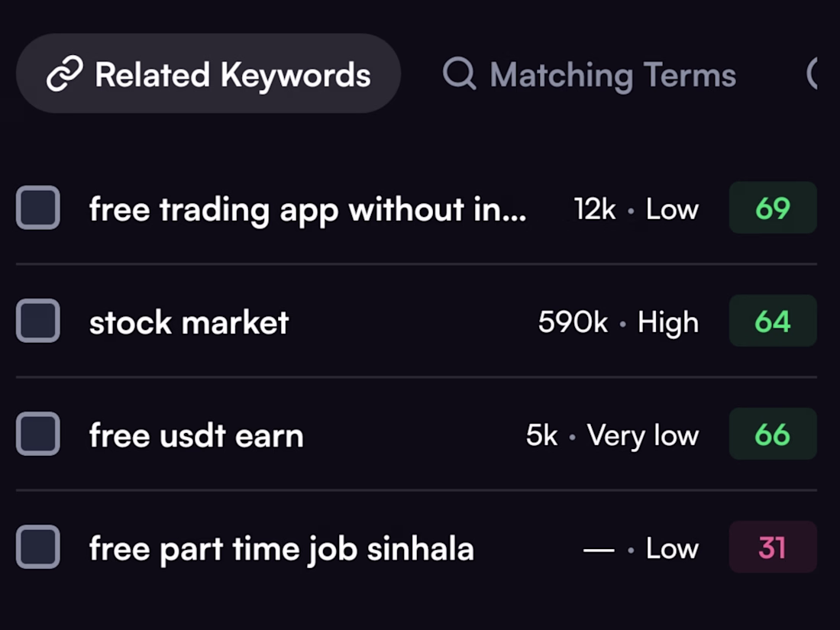Viewport: 840px width, 630px height.
Task: Select the stock market checkbox
Action: point(38,321)
